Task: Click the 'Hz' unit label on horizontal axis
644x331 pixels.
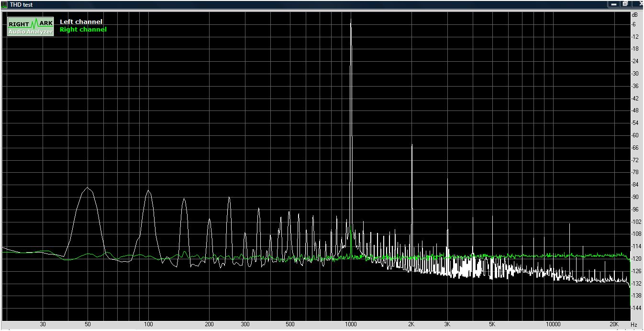Action: [633, 325]
